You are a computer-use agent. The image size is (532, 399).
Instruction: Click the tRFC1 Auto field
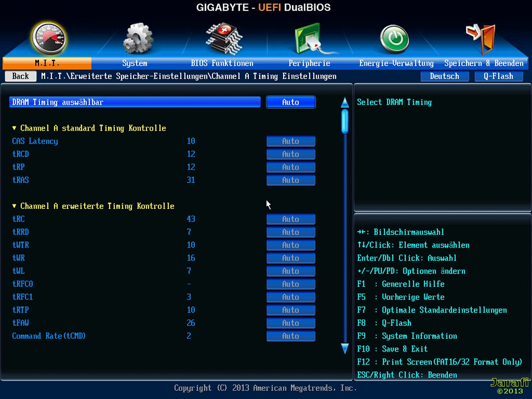(291, 297)
